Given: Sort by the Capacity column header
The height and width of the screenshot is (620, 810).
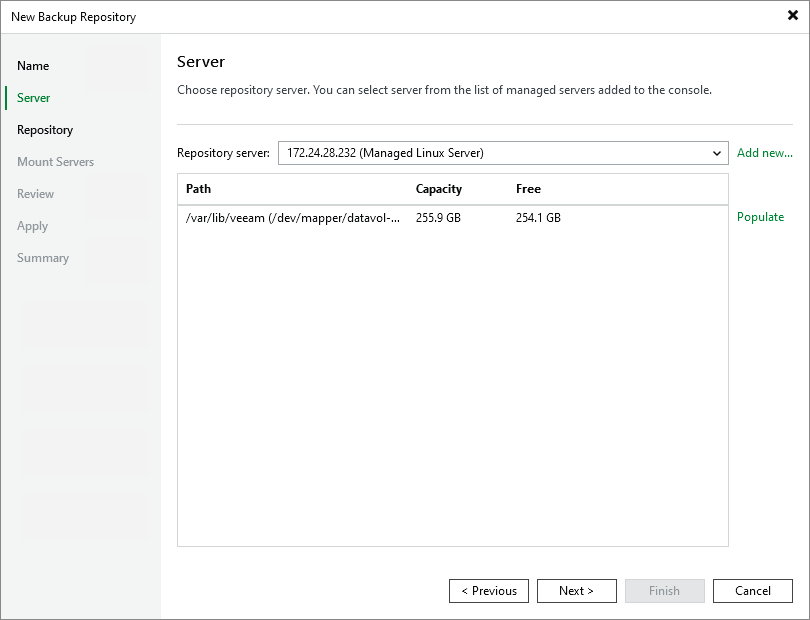Looking at the screenshot, I should point(439,189).
